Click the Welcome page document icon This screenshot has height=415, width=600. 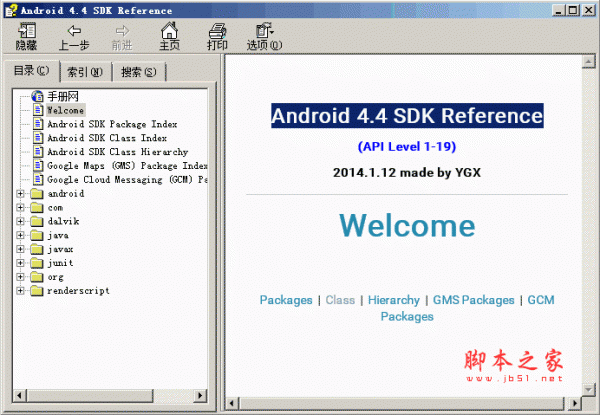[38, 110]
